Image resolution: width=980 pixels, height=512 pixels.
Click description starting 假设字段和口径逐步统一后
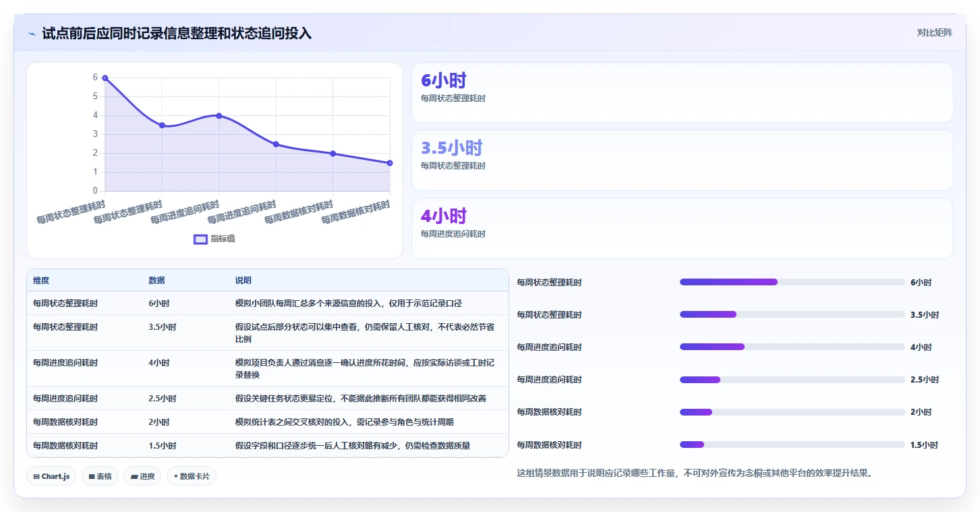coord(353,446)
